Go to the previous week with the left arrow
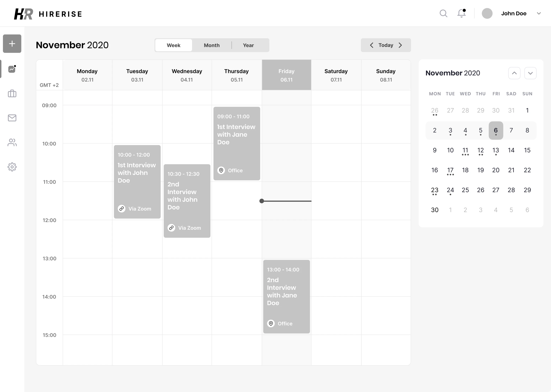 click(x=371, y=45)
